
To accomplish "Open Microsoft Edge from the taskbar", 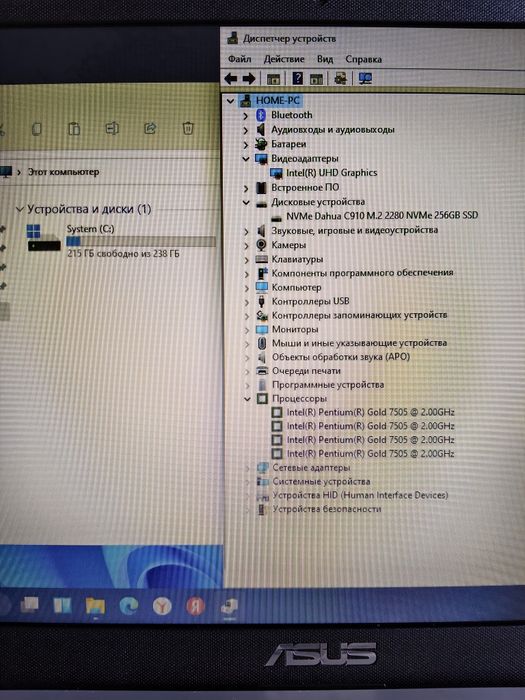I will click(x=129, y=605).
